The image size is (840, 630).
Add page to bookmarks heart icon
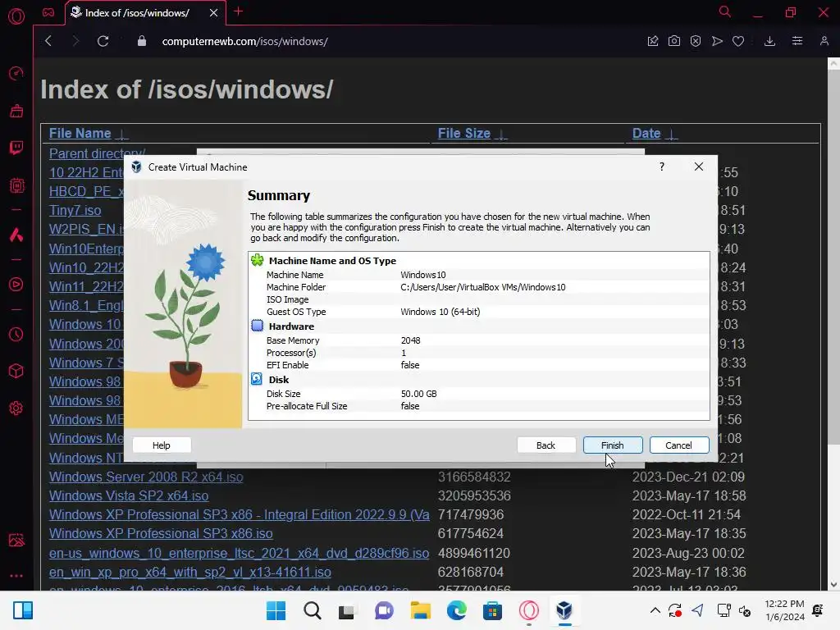[x=738, y=41]
